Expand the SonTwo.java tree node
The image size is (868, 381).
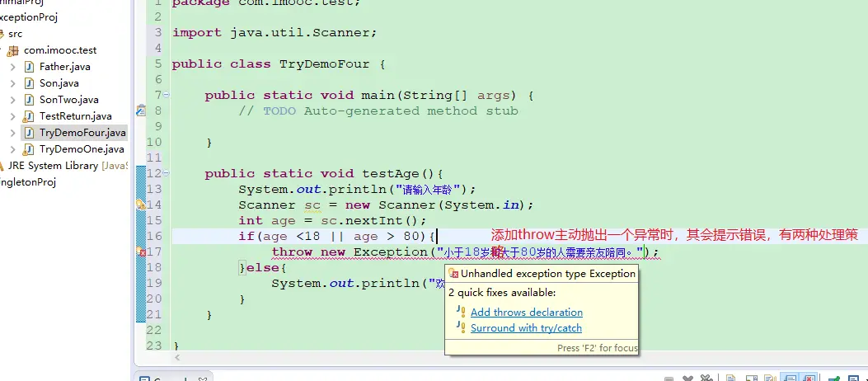12,101
